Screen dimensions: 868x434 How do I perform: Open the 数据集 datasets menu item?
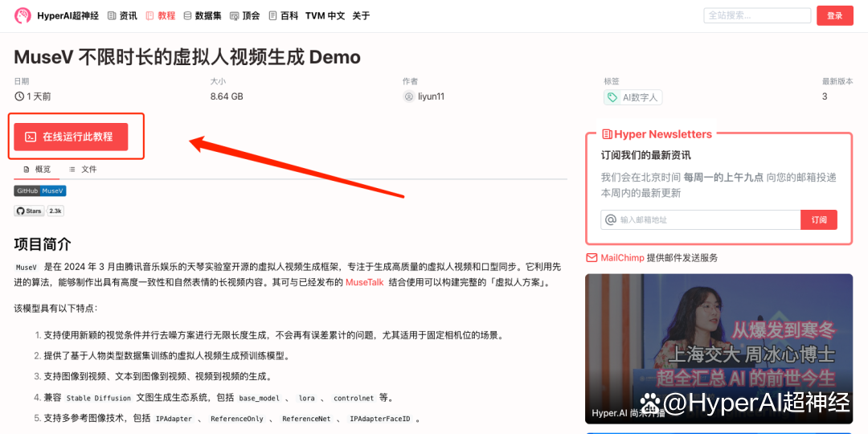click(203, 15)
